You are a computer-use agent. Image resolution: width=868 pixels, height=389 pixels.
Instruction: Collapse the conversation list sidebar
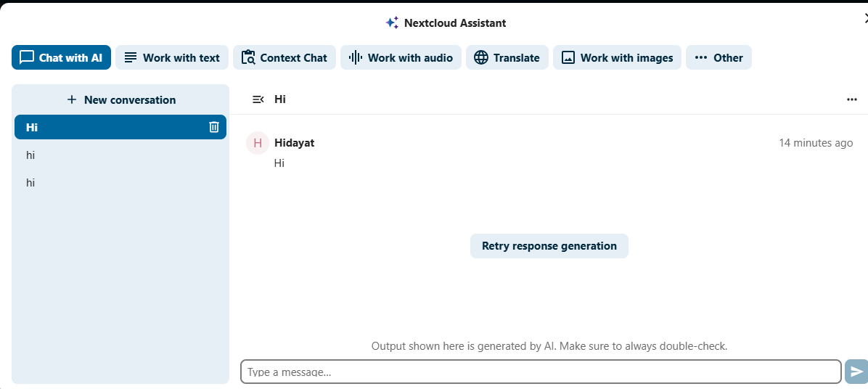tap(258, 99)
